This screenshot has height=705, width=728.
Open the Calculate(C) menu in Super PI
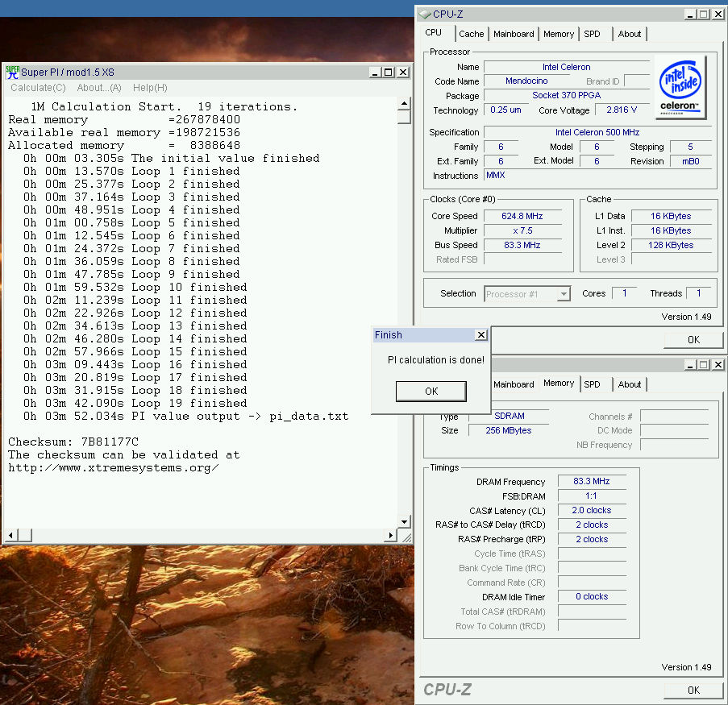tap(38, 88)
